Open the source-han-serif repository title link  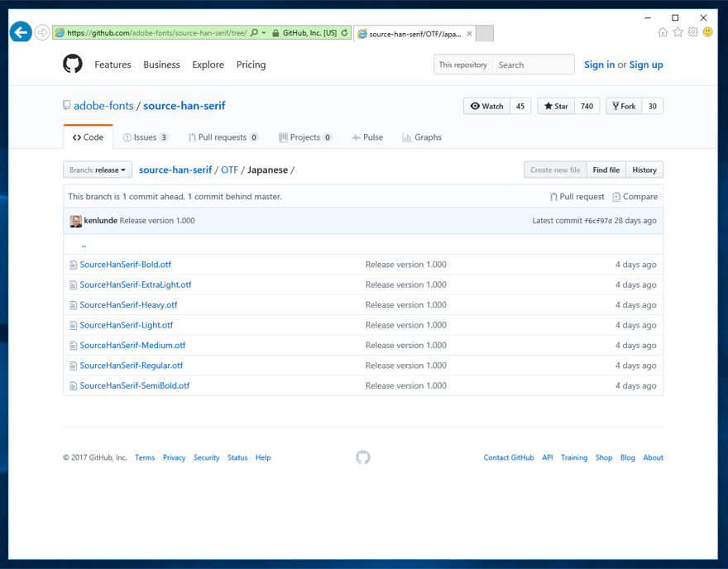coord(184,106)
